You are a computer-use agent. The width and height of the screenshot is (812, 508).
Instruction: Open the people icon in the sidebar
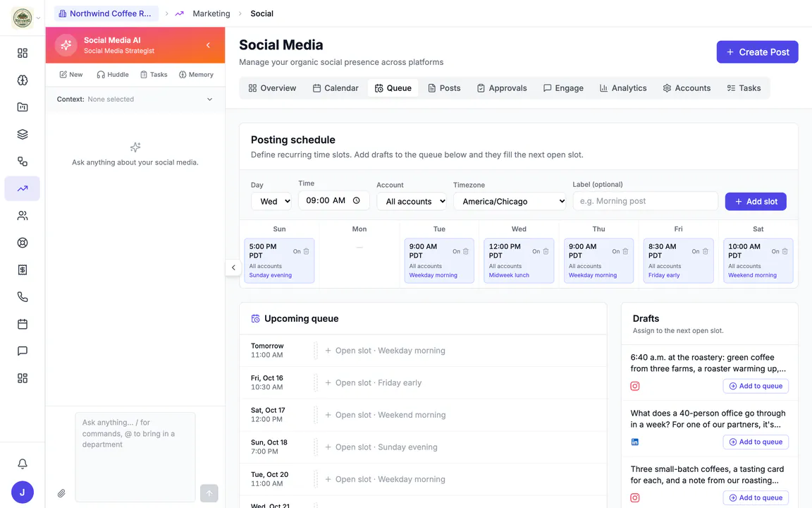click(x=23, y=216)
